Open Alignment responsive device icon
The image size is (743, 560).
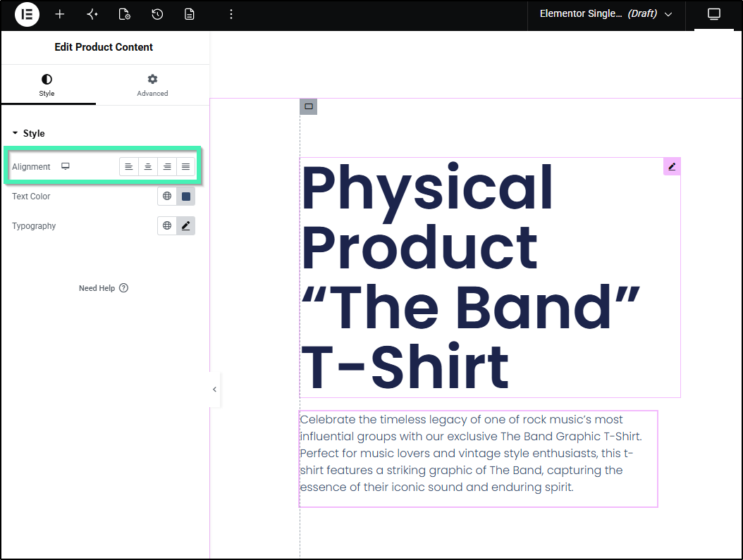click(x=66, y=166)
